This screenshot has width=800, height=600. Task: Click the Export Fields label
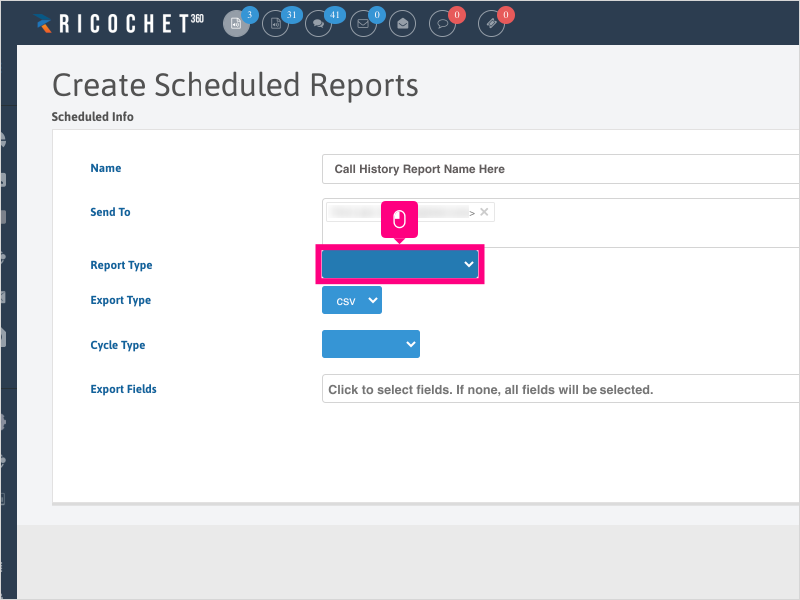coord(123,389)
